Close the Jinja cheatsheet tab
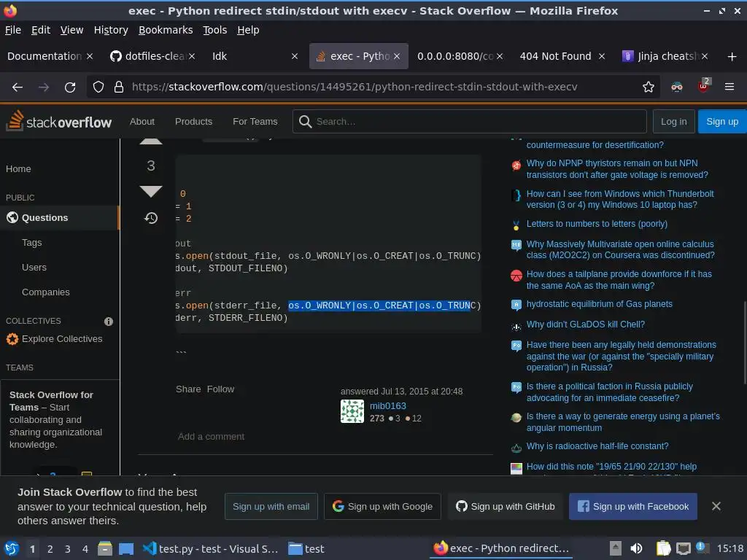Image resolution: width=747 pixels, height=560 pixels. (705, 56)
